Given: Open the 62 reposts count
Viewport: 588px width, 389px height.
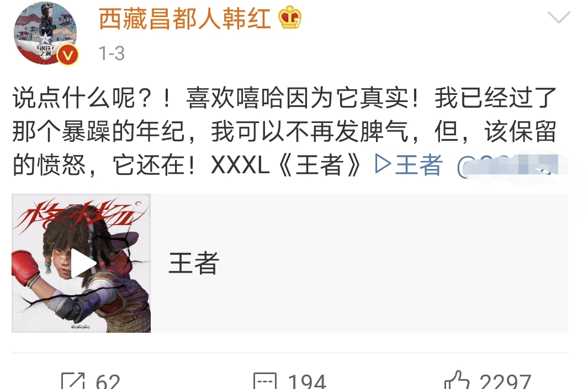Looking at the screenshot, I should (x=108, y=381).
